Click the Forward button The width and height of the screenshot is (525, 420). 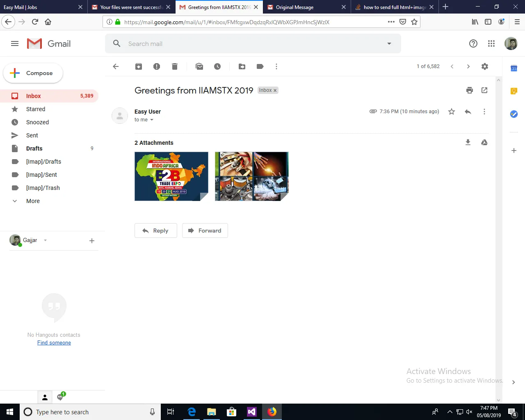point(205,231)
